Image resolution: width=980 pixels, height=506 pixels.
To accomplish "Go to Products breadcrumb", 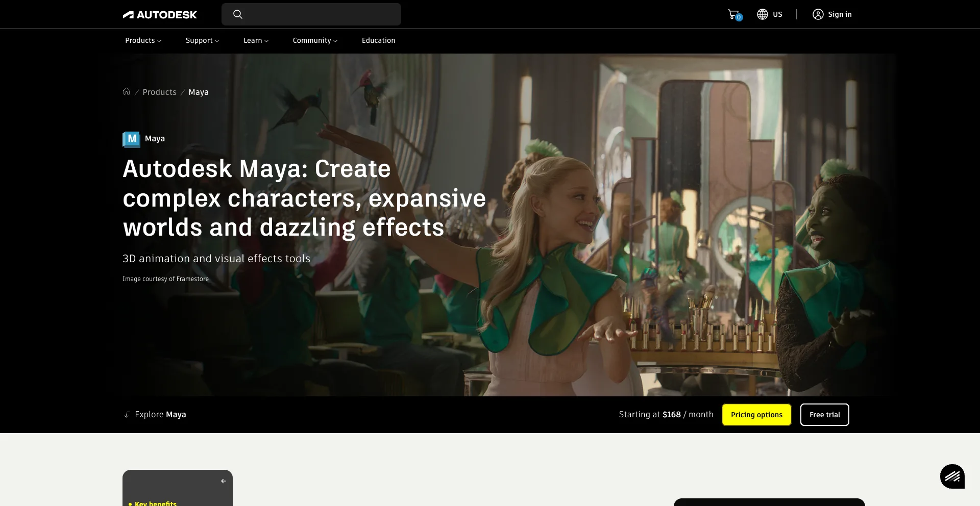I will click(x=159, y=92).
